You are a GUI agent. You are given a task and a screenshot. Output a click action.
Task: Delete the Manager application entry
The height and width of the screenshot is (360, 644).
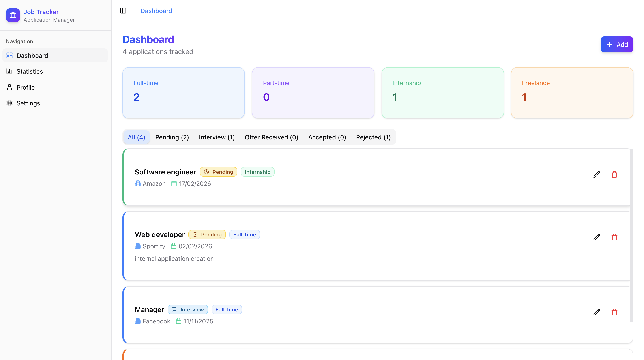click(614, 312)
